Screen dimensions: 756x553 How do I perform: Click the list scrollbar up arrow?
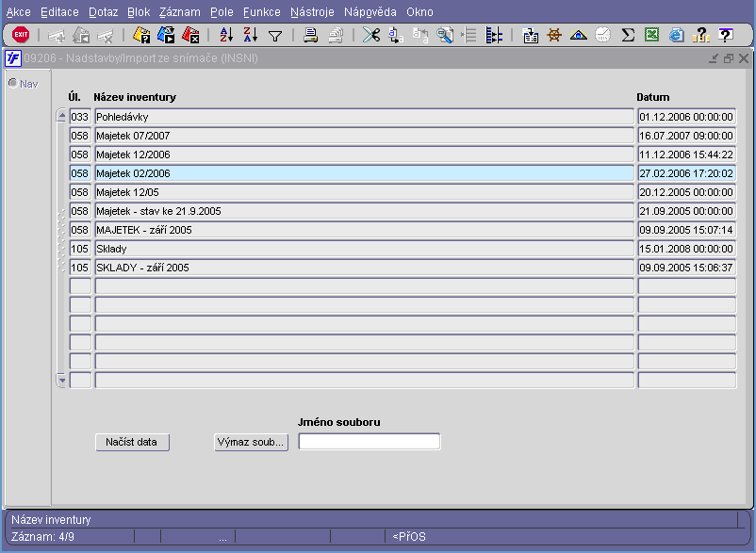point(61,116)
